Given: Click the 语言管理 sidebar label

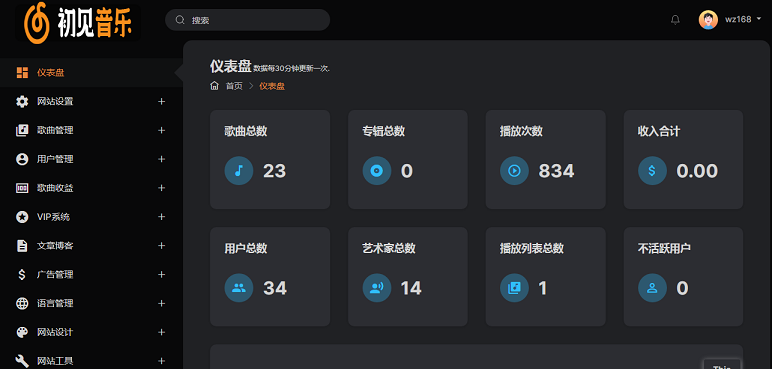Looking at the screenshot, I should click(x=55, y=303).
